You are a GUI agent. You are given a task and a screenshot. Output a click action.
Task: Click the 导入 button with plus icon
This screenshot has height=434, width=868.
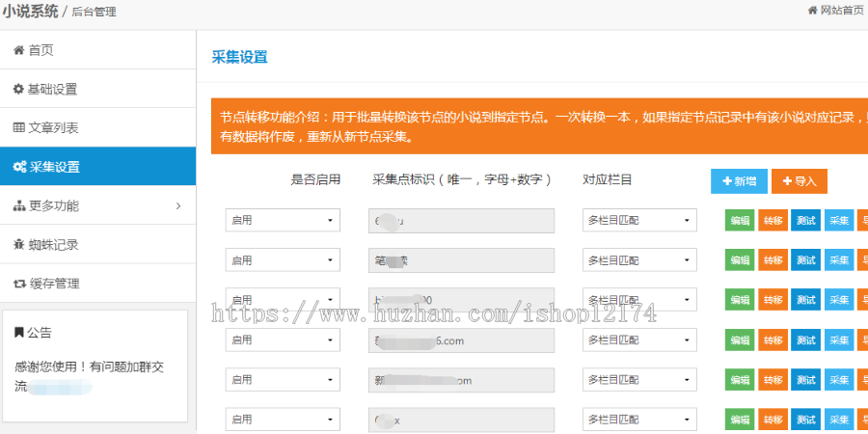(800, 181)
